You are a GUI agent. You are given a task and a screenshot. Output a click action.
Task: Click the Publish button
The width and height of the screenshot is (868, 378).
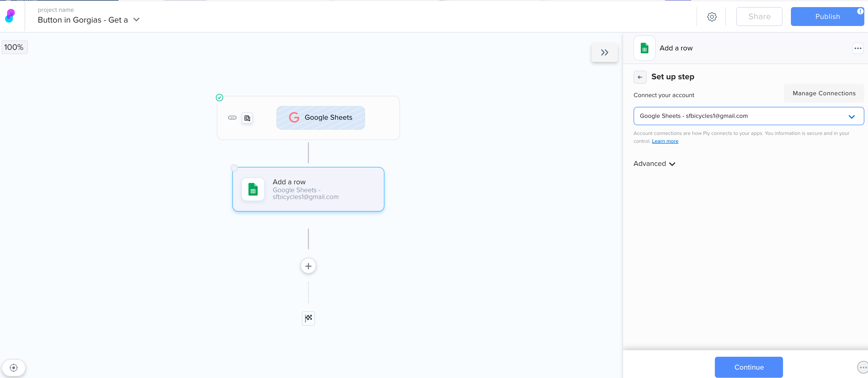(827, 17)
